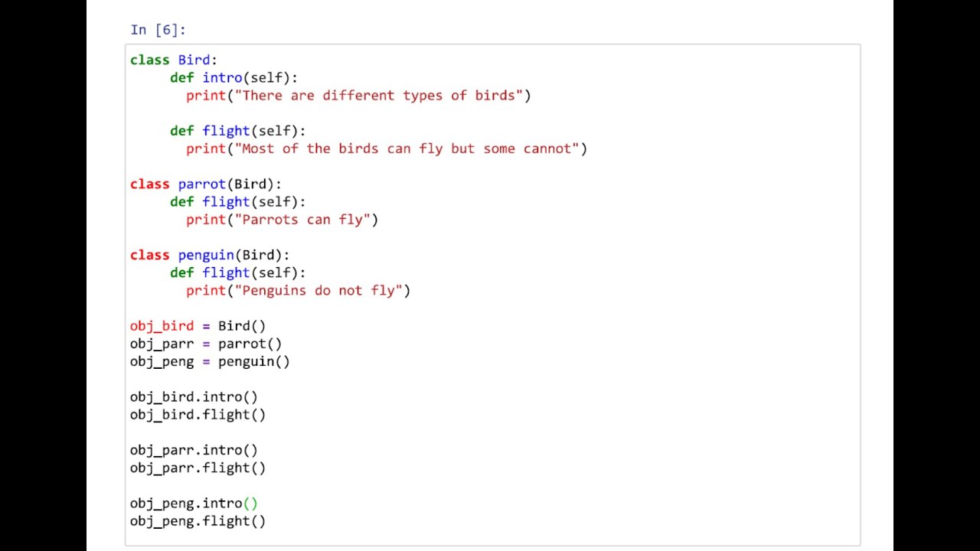Click 'obj_bird.intro()' call

point(194,397)
